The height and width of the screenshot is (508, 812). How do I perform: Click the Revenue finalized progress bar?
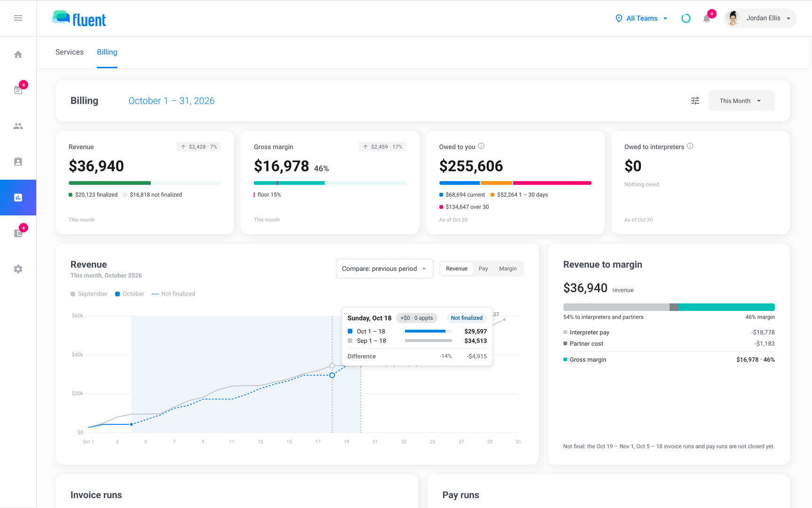tap(145, 183)
